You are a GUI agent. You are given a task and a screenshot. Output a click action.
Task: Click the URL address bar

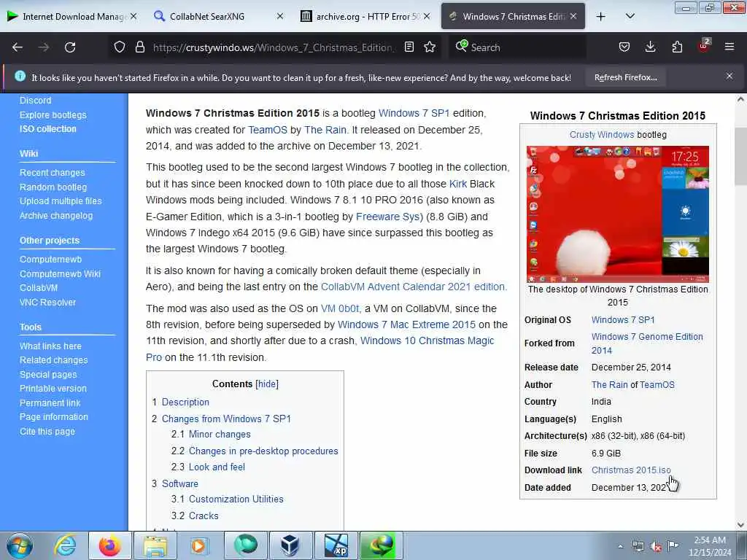click(274, 47)
